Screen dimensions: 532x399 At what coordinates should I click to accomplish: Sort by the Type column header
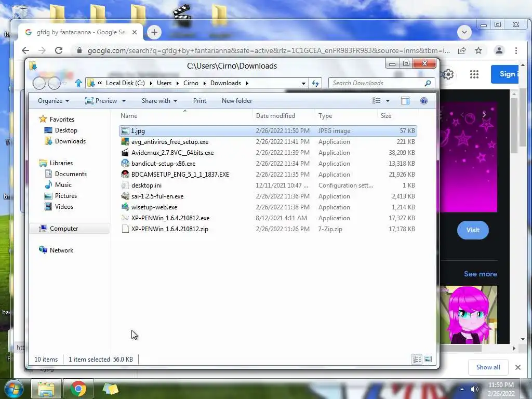(345, 116)
